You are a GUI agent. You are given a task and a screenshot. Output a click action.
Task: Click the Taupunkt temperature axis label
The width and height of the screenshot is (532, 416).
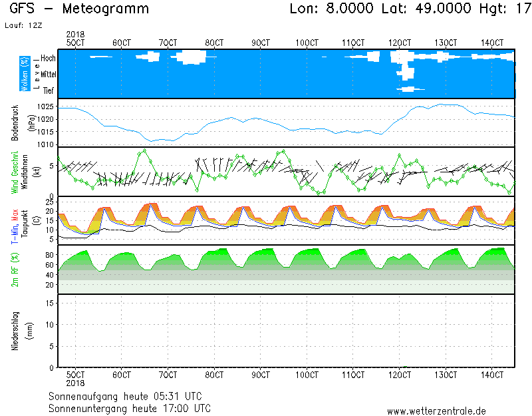pyautogui.click(x=25, y=220)
